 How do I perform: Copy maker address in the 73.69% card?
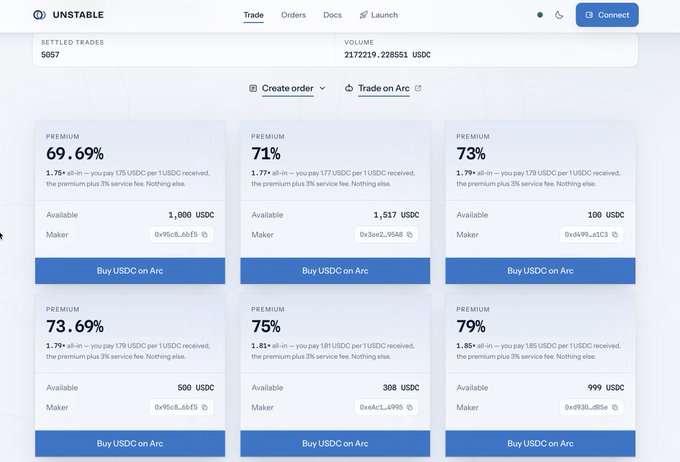tap(205, 407)
